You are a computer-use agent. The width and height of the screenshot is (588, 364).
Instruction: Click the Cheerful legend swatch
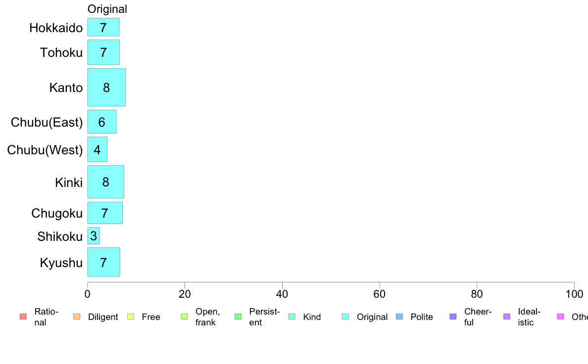pos(453,317)
